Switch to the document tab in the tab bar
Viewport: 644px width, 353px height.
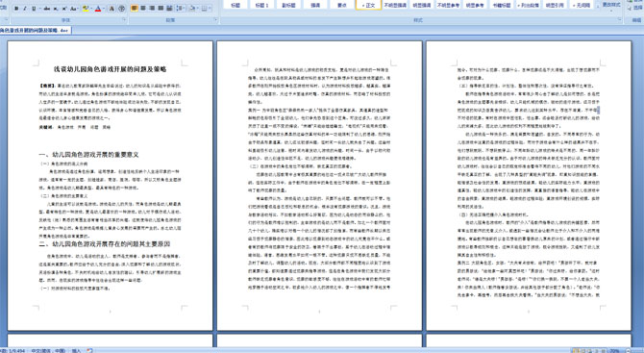36,30
